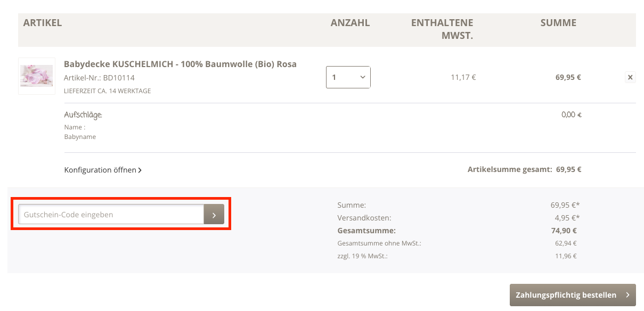This screenshot has width=644, height=311.
Task: Click the Babyname configuration text
Action: [x=80, y=137]
